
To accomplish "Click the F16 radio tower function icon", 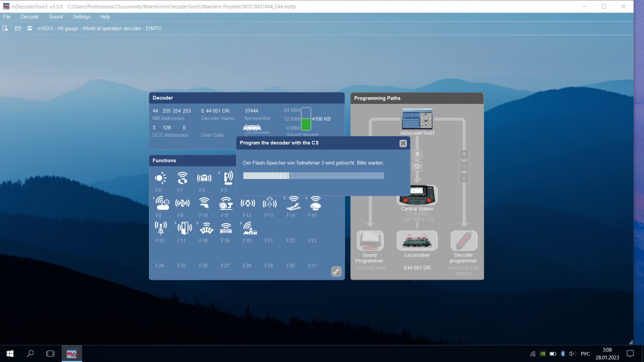I will pos(160,228).
